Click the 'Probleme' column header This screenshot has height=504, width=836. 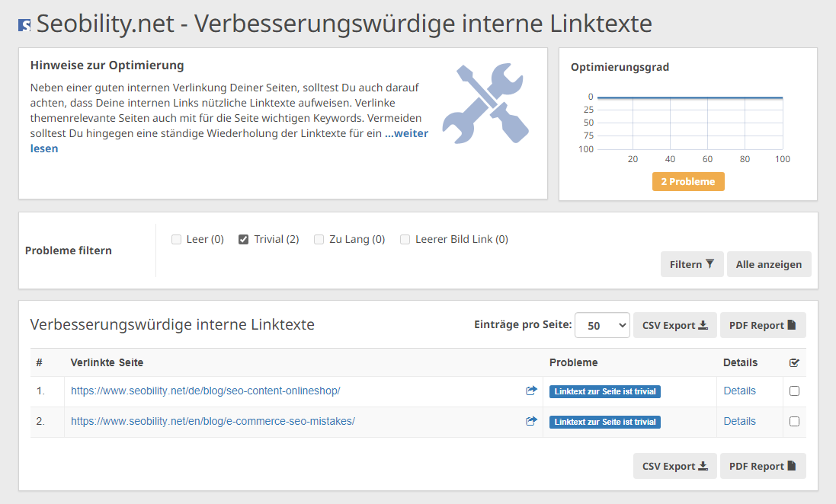click(574, 362)
